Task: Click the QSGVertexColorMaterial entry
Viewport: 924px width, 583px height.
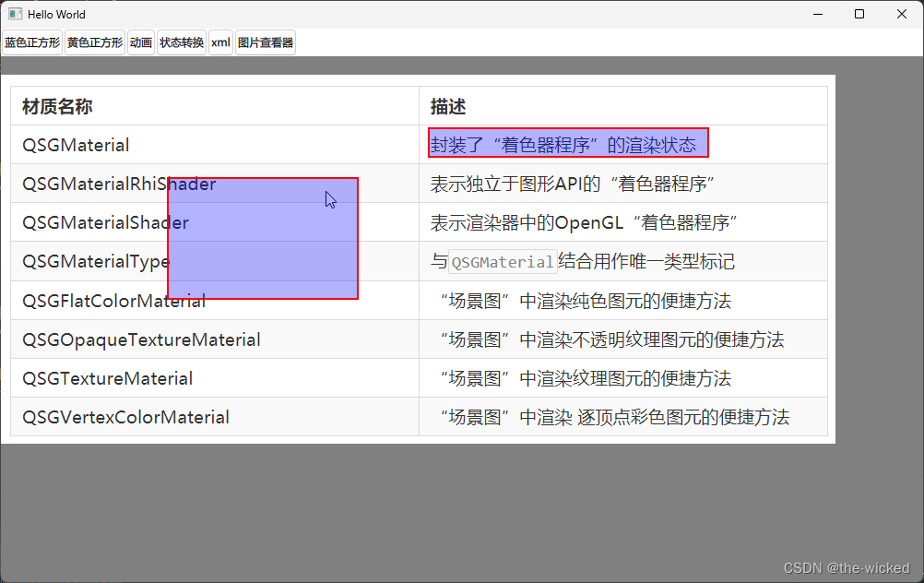Action: [x=125, y=417]
